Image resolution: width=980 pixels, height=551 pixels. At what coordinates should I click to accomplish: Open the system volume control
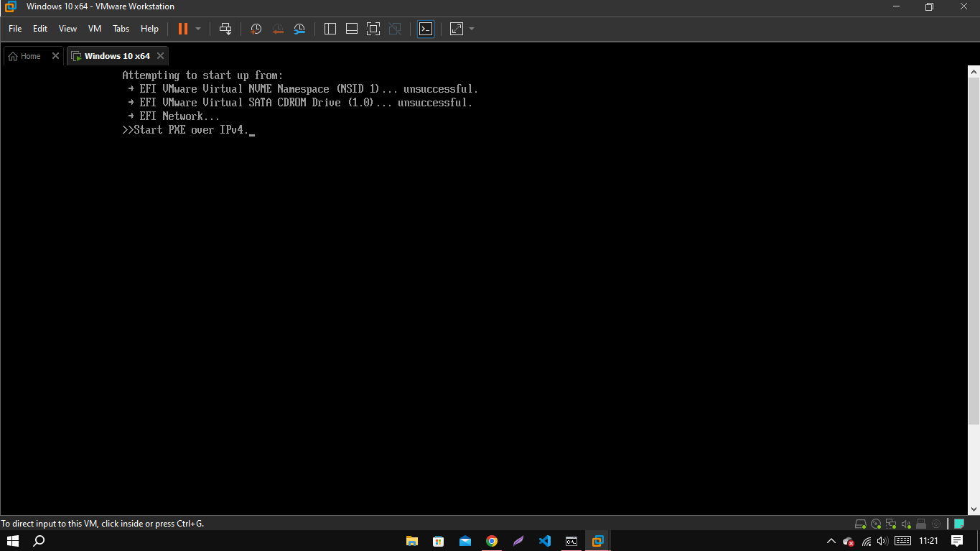883,541
